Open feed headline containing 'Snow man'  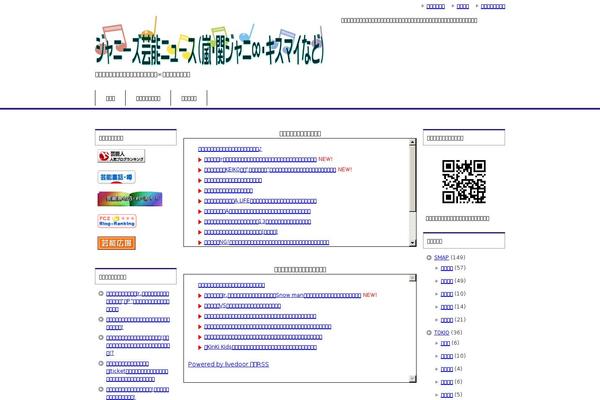282,296
